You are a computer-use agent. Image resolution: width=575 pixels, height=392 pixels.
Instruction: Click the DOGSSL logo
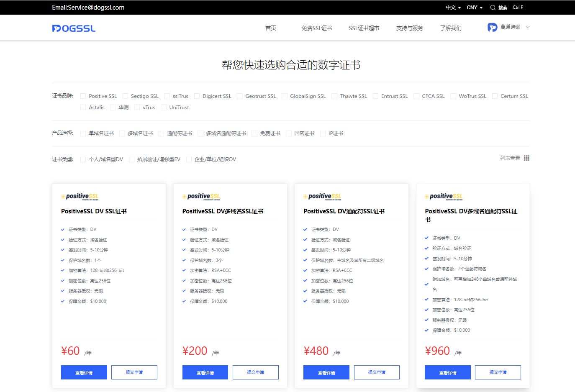tap(74, 28)
